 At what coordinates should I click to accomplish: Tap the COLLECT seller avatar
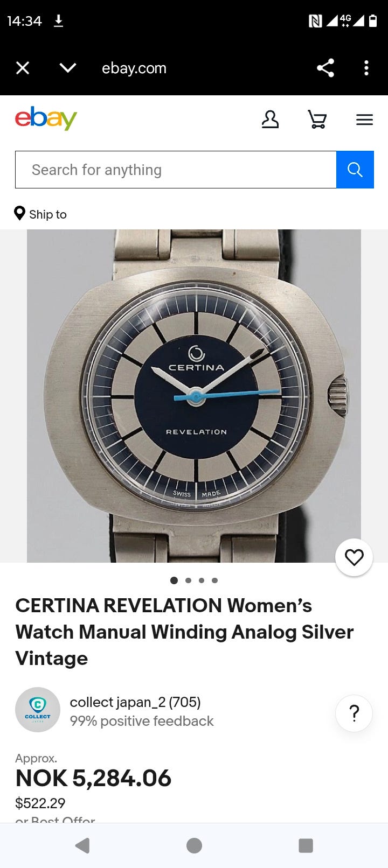38,710
